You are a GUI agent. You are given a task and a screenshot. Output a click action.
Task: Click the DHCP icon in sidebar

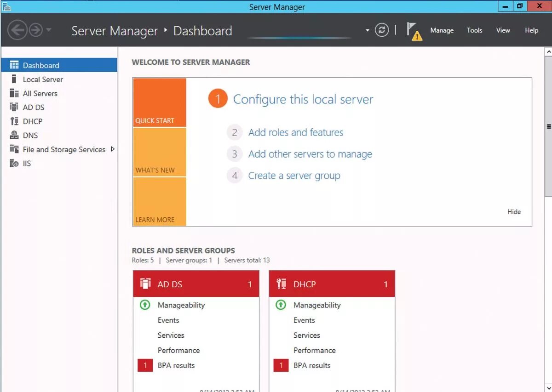[14, 121]
